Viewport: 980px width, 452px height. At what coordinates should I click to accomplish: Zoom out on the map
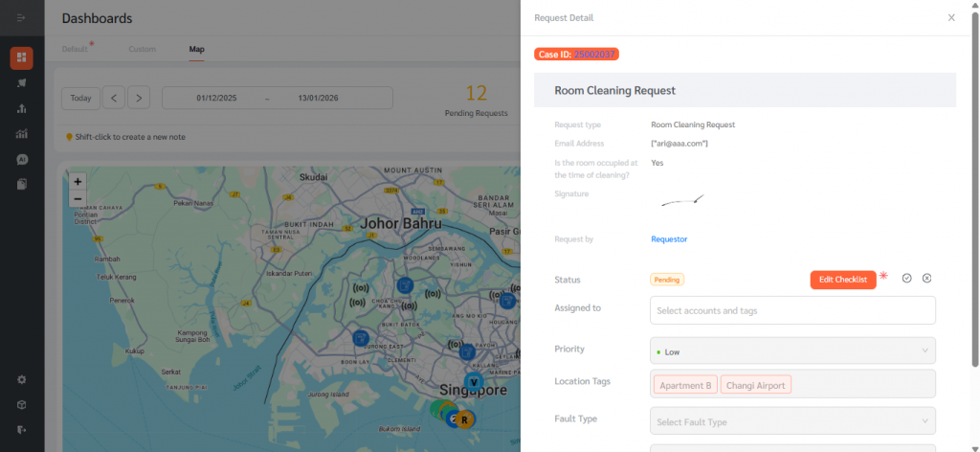(x=78, y=198)
